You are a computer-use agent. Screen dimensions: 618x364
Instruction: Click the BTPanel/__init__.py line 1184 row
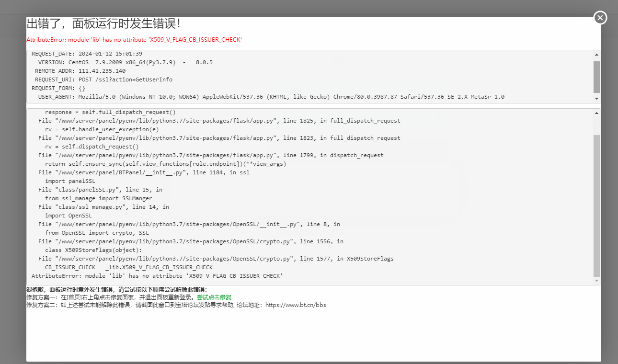(x=144, y=172)
